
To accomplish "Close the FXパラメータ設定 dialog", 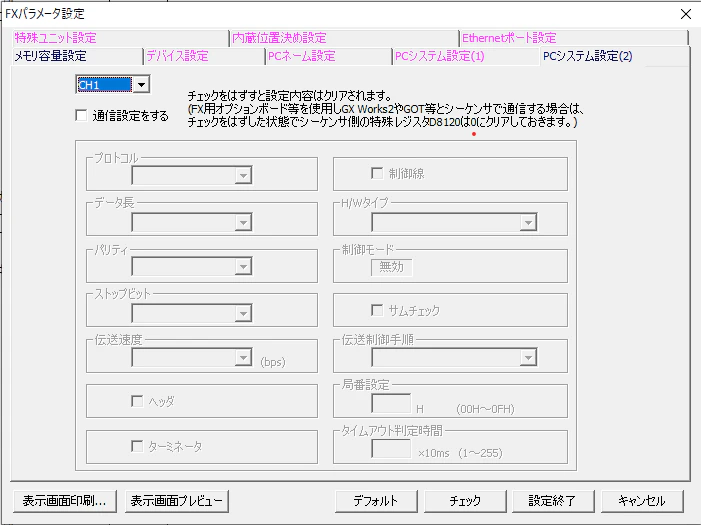I will pyautogui.click(x=686, y=14).
